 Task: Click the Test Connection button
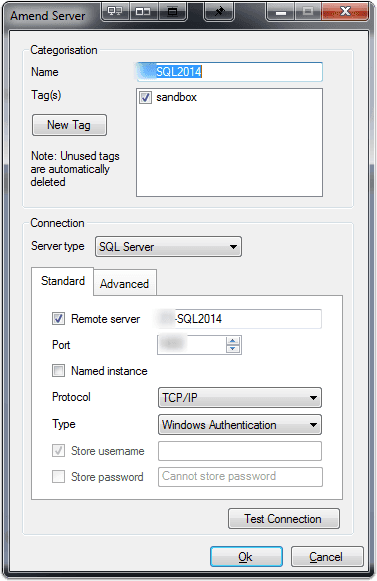[284, 519]
